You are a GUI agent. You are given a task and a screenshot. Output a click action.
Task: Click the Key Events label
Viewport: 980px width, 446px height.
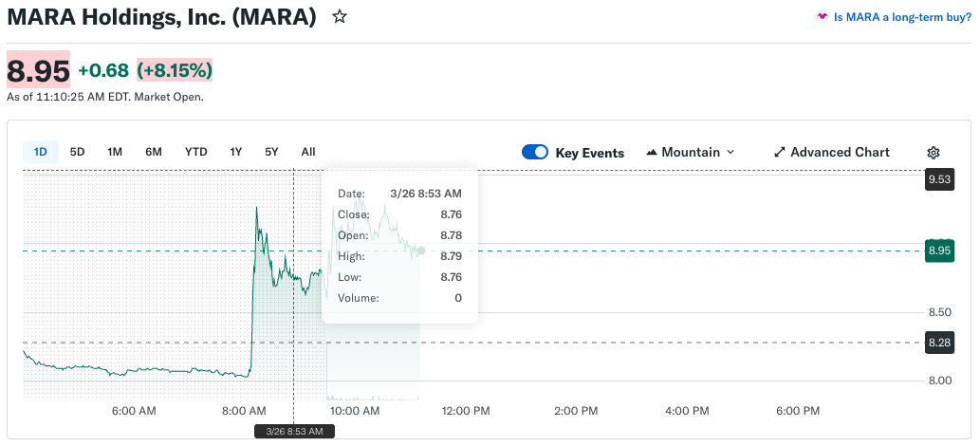coord(589,153)
